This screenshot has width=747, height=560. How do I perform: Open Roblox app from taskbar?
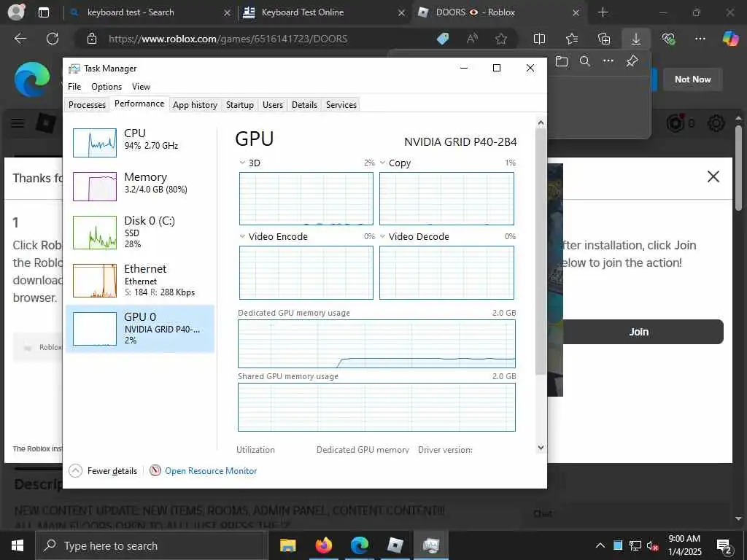pos(395,545)
